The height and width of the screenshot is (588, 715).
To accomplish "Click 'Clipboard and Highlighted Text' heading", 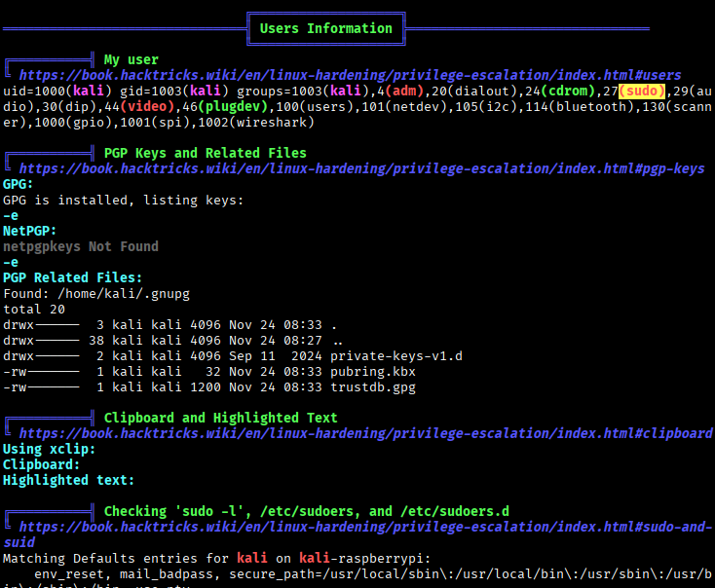I will [x=220, y=418].
